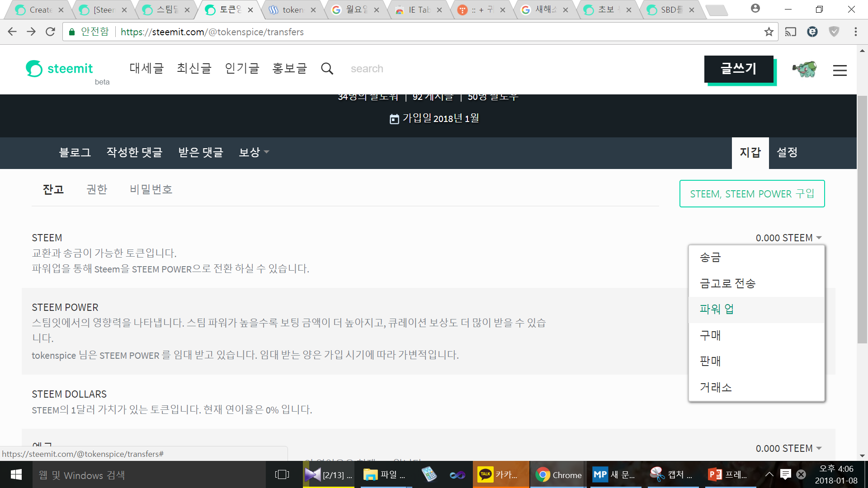Screen dimensions: 868x488
Task: Open KakaoTalk taskbar item
Action: point(500,474)
